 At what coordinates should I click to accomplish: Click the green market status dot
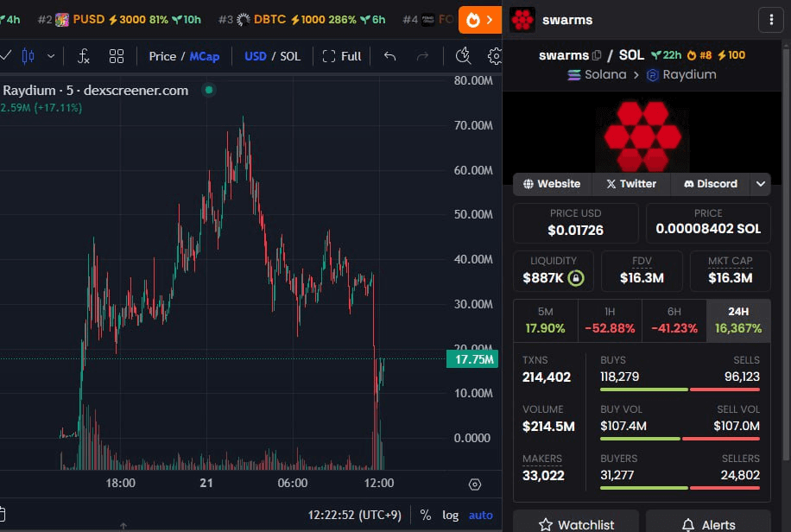209,91
